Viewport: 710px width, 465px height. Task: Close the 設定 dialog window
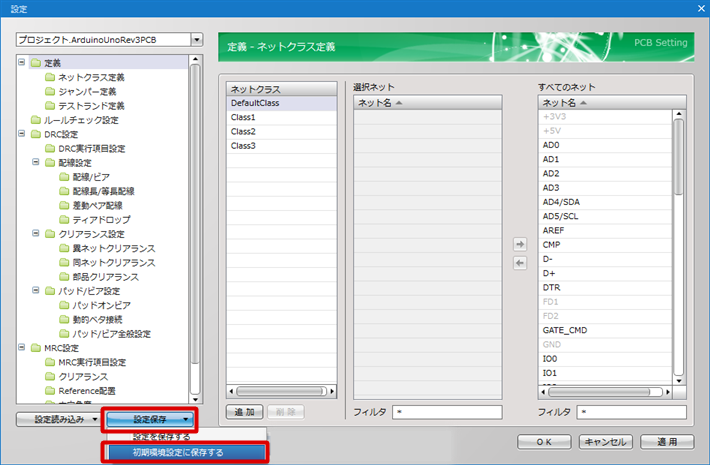click(701, 8)
